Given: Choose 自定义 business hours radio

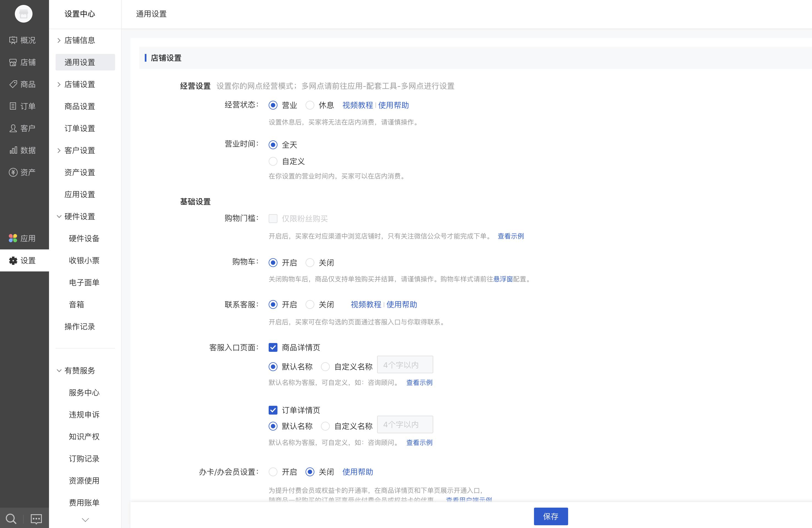Looking at the screenshot, I should click(273, 161).
